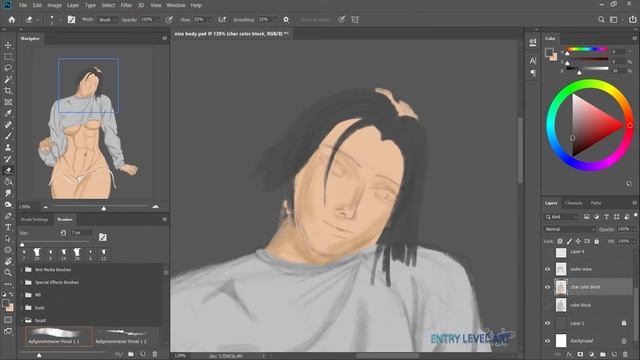Switch to the Paths tab
Viewport: 640px width, 360px height.
pyautogui.click(x=596, y=203)
